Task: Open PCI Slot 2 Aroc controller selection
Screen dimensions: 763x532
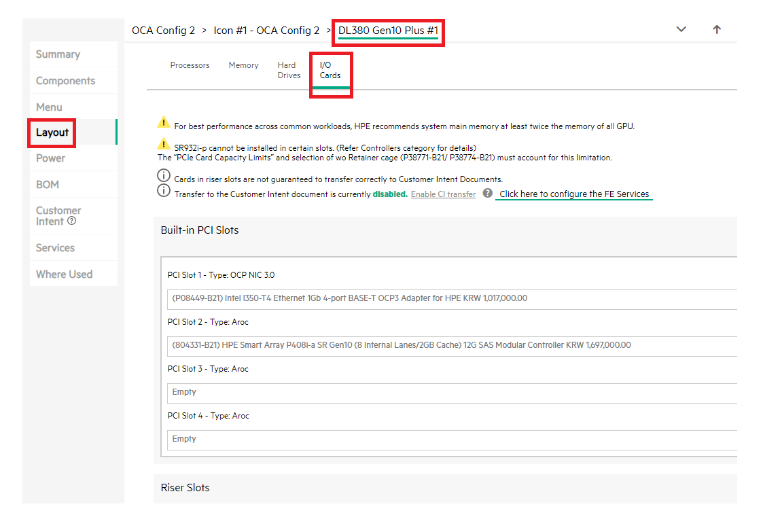Action: click(452, 346)
